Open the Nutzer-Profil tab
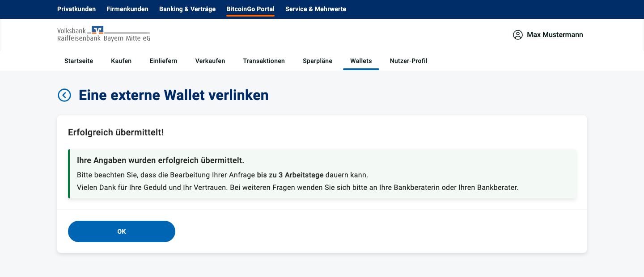Screen dimensions: 644x277 (x=409, y=61)
